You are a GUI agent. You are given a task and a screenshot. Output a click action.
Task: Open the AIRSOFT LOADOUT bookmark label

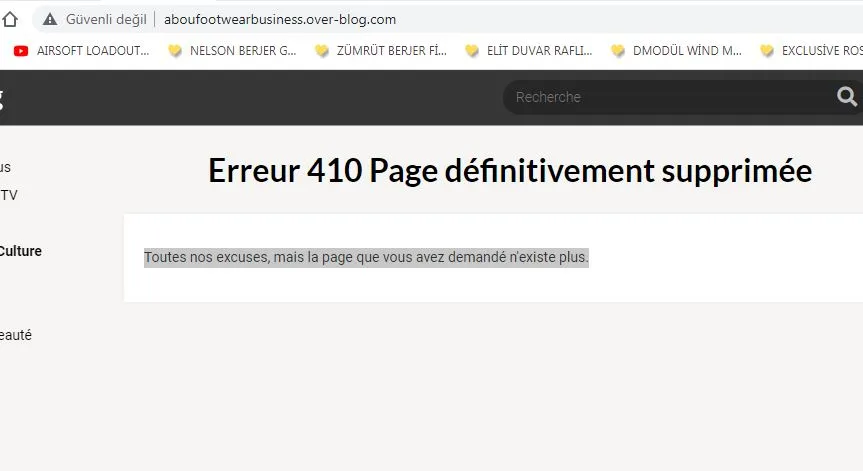pos(92,51)
